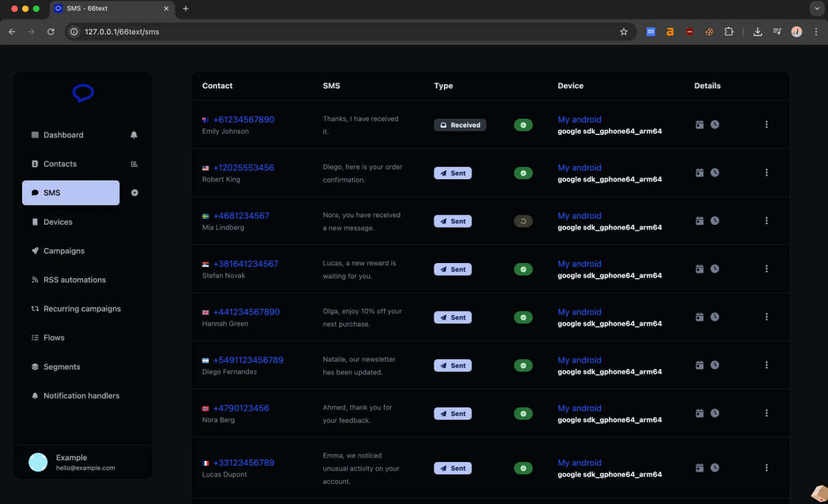Viewport: 828px width, 504px height.
Task: Click browser address bar URL
Action: coord(122,32)
